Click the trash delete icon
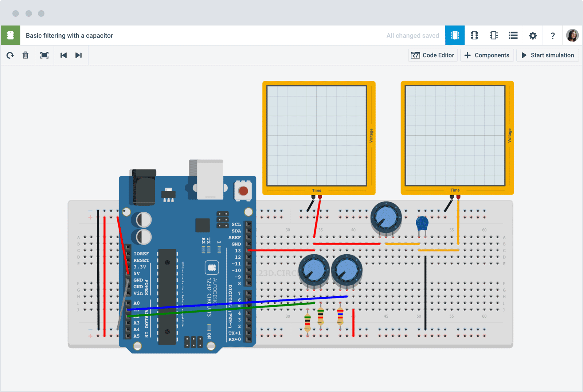 click(26, 55)
